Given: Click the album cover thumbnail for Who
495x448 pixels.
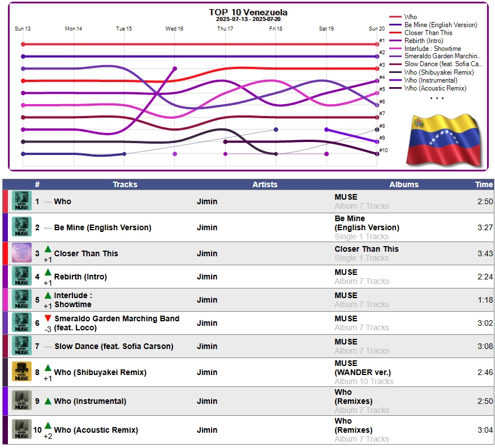Looking at the screenshot, I should [x=22, y=201].
